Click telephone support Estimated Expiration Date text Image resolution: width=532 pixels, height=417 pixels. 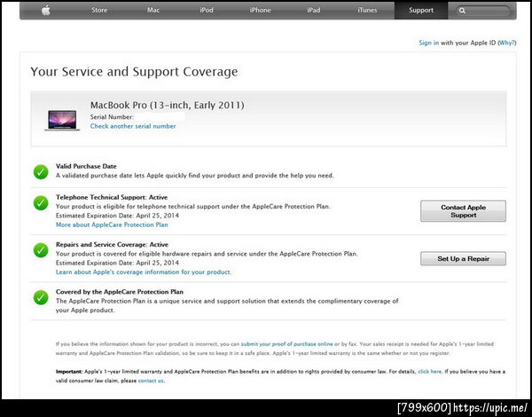point(117,216)
